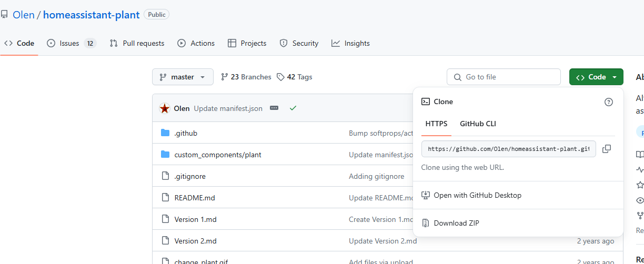Click the help question mark icon
This screenshot has height=264, width=644.
[609, 102]
